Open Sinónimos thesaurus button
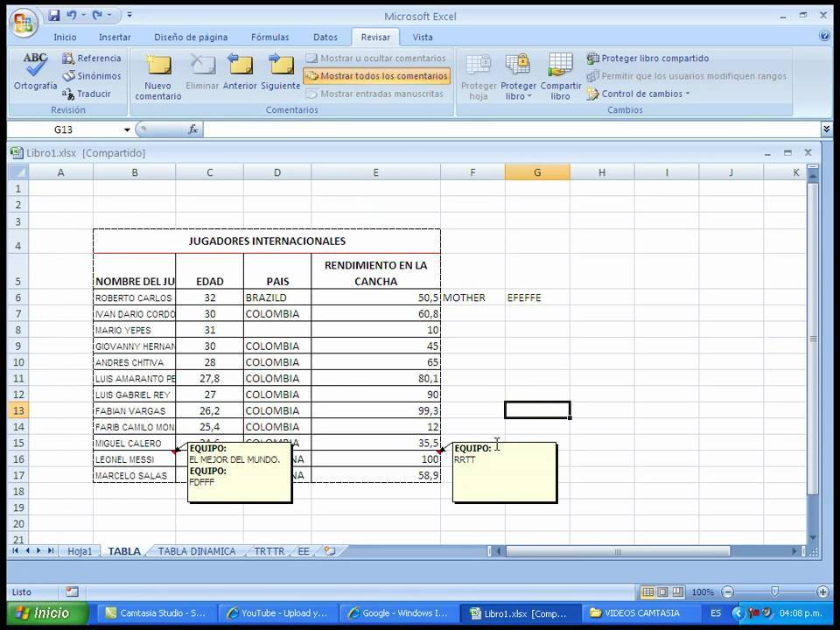Screen dimensions: 840x630 91,76
